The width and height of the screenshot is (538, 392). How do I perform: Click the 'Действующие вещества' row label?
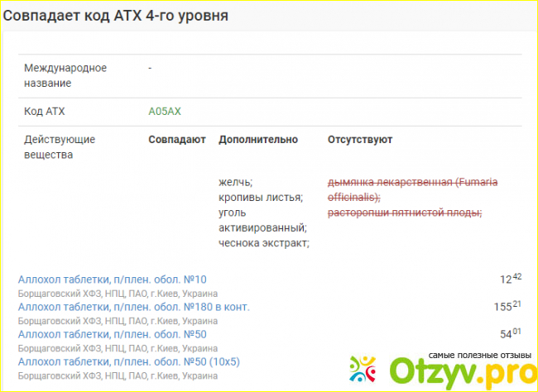[x=60, y=147]
